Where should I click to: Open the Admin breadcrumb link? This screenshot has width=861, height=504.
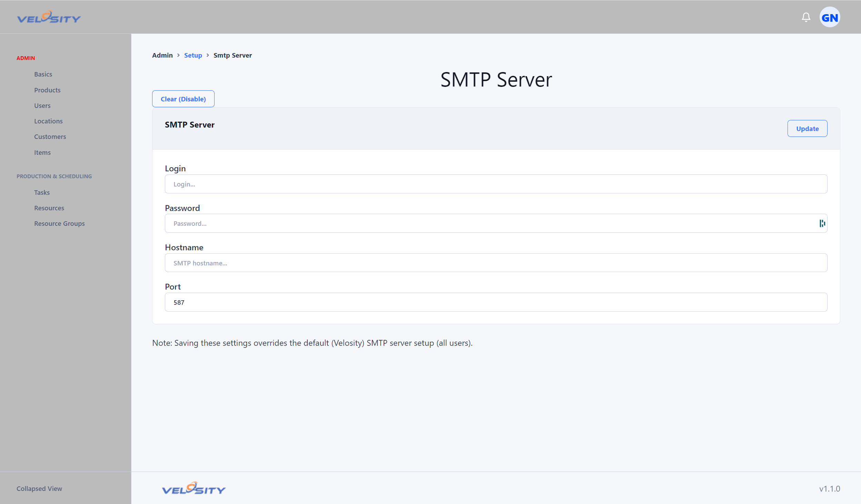coord(162,55)
